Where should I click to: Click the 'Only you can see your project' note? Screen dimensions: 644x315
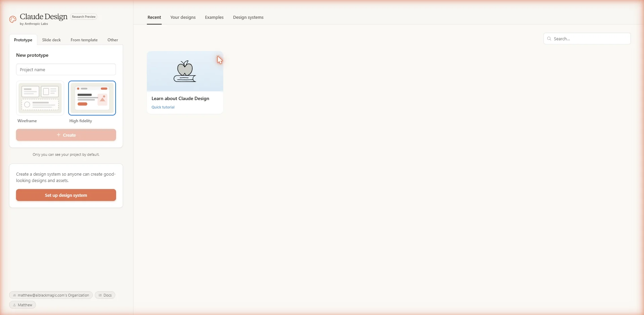click(x=66, y=154)
